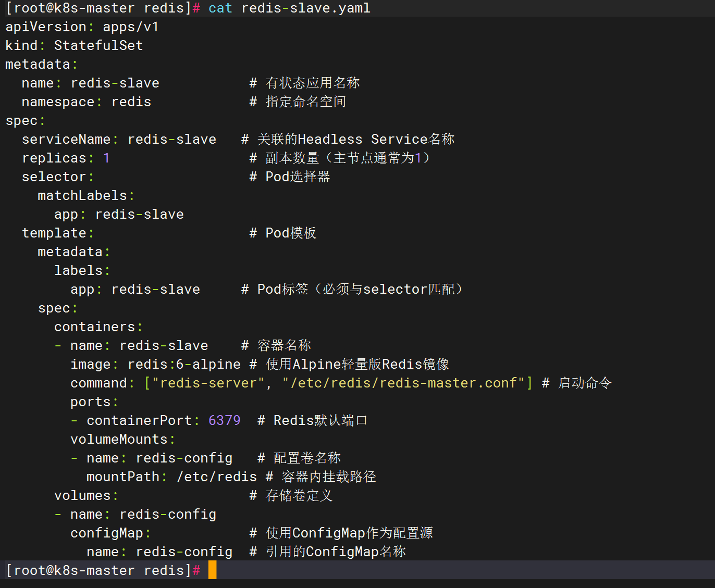Viewport: 715px width, 588px height.
Task: Click the string "redis-server" in the command
Action: coord(208,383)
